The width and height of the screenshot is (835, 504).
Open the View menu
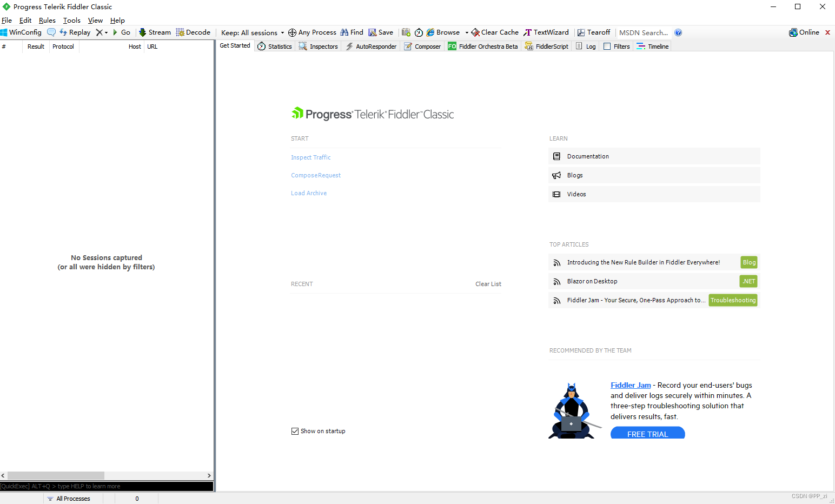[95, 21]
